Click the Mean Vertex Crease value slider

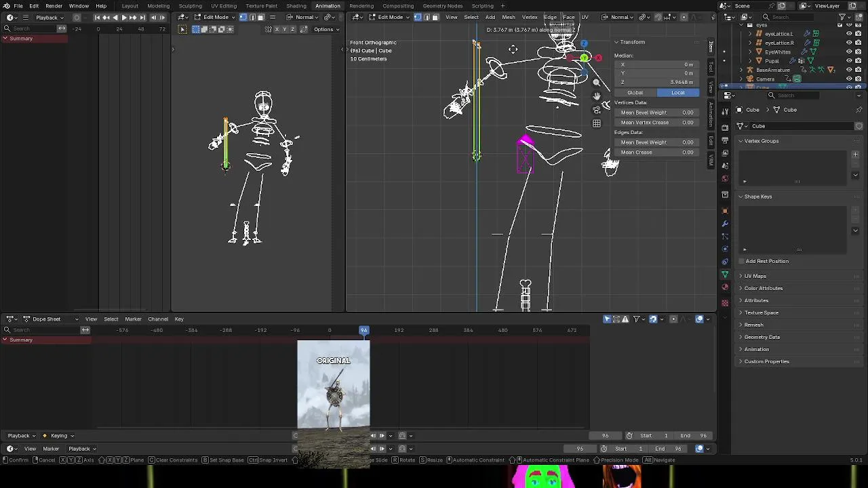point(656,123)
